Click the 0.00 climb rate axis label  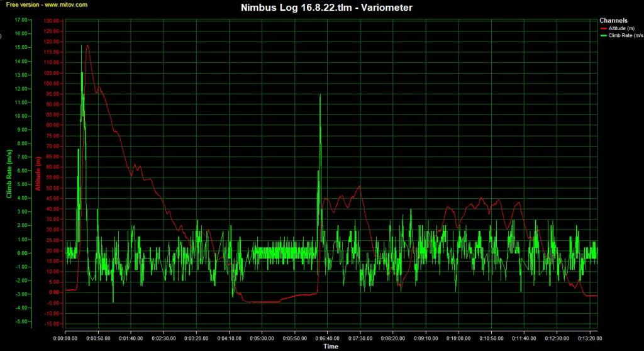click(x=22, y=253)
